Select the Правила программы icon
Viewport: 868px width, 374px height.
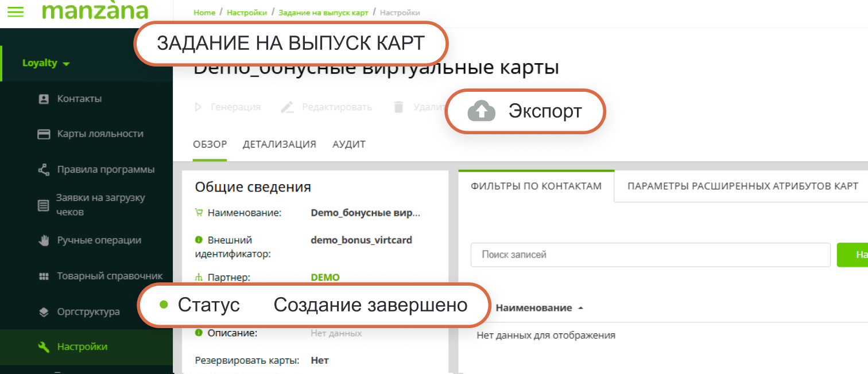click(44, 169)
